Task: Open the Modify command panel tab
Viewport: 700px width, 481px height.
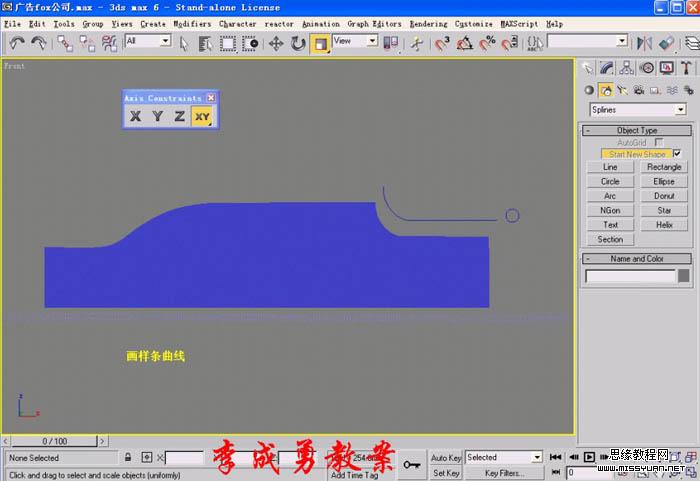Action: coord(607,68)
